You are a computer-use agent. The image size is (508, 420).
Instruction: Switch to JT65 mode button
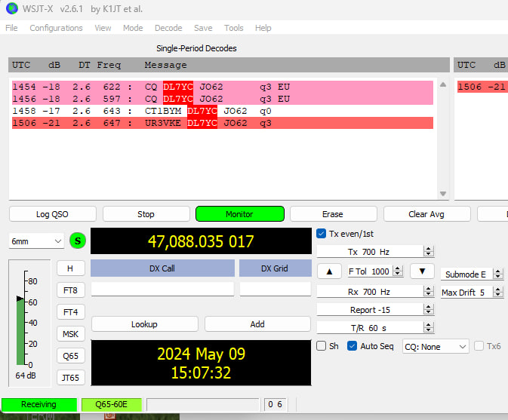(71, 377)
